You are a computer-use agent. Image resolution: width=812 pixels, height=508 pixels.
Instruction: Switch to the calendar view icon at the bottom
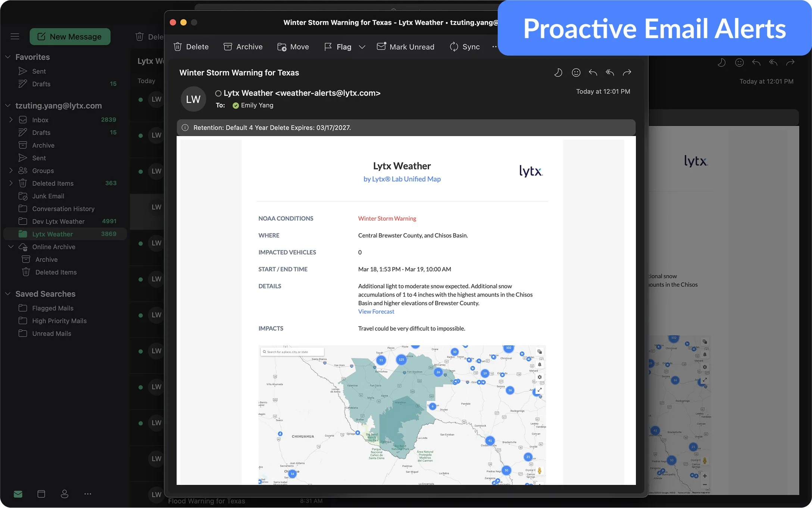(41, 494)
